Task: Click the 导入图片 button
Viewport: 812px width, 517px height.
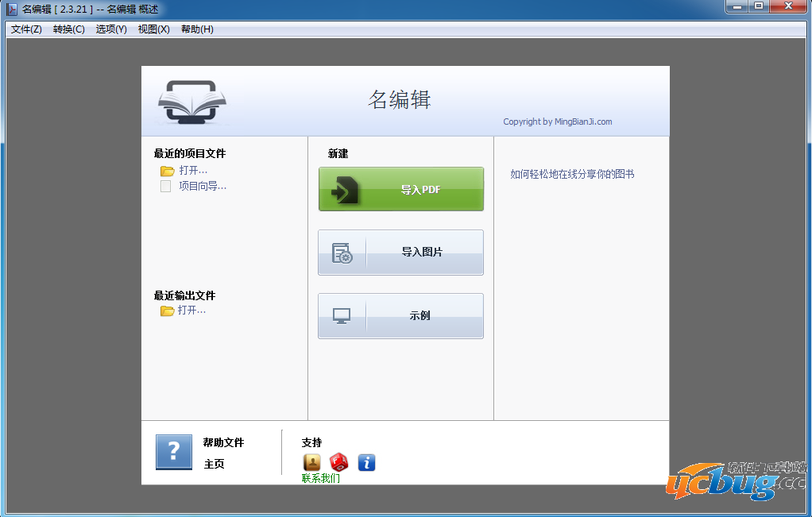Action: [x=400, y=253]
